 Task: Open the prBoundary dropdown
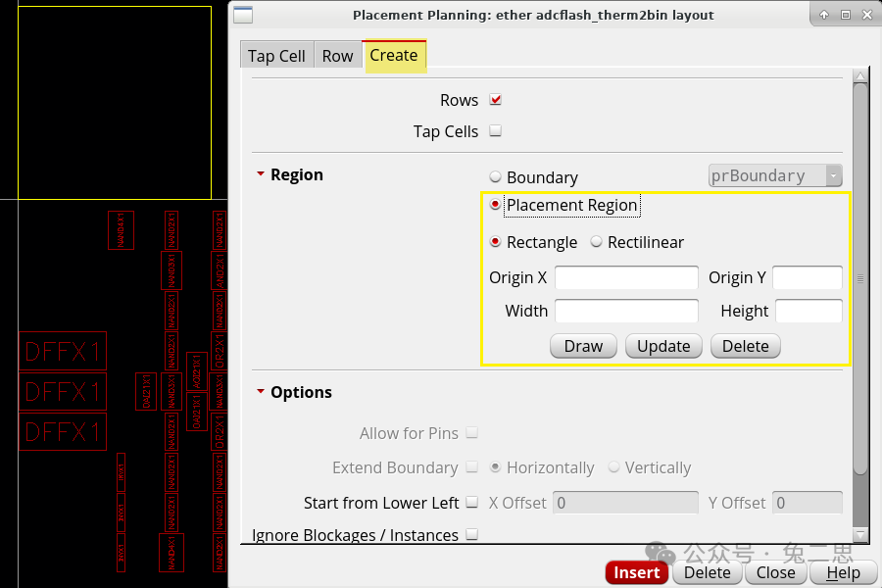(x=775, y=175)
